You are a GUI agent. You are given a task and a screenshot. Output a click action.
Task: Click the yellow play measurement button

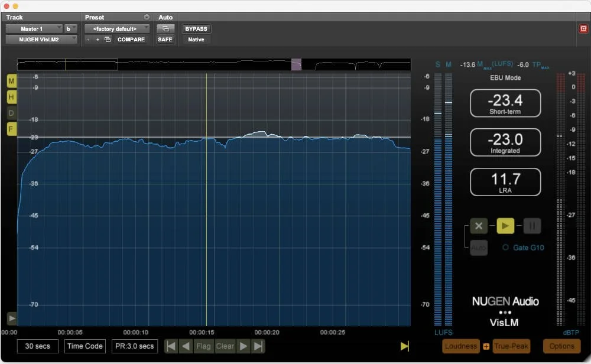pos(505,226)
